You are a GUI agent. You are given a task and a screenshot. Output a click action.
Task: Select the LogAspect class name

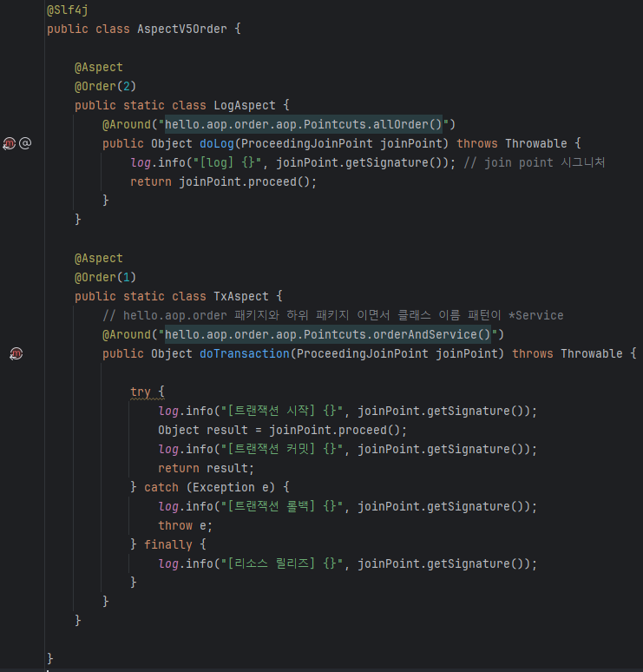pos(245,105)
